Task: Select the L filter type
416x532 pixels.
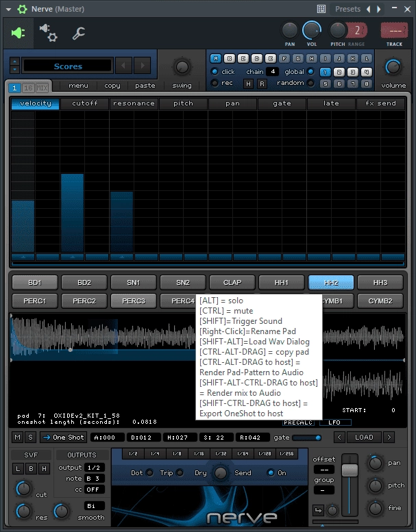Action: point(18,469)
